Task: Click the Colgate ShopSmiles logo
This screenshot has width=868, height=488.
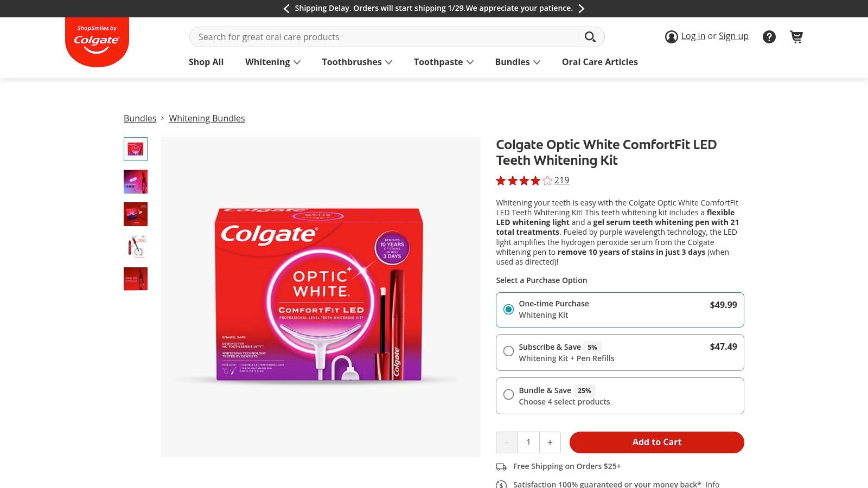Action: 97,40
